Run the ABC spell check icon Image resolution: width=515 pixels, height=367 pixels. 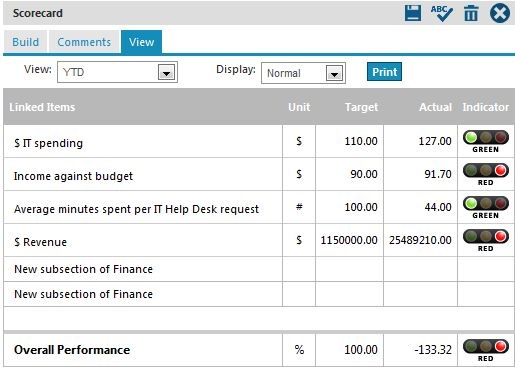441,13
